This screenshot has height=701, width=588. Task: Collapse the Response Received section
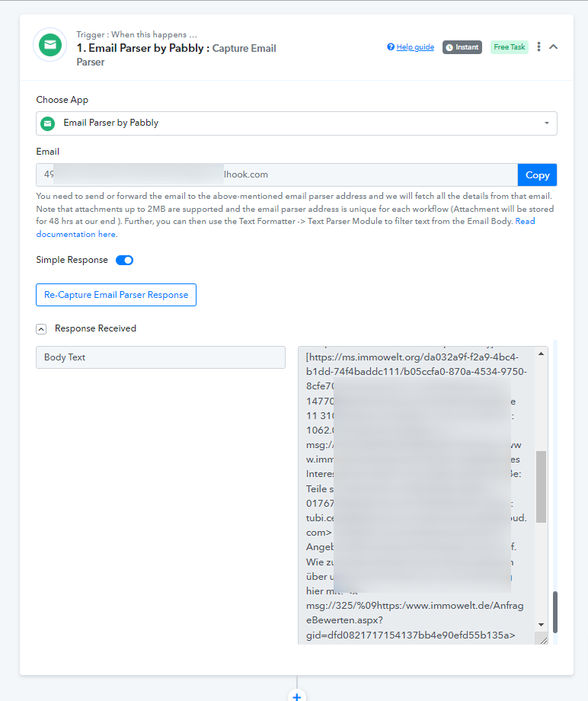[41, 329]
